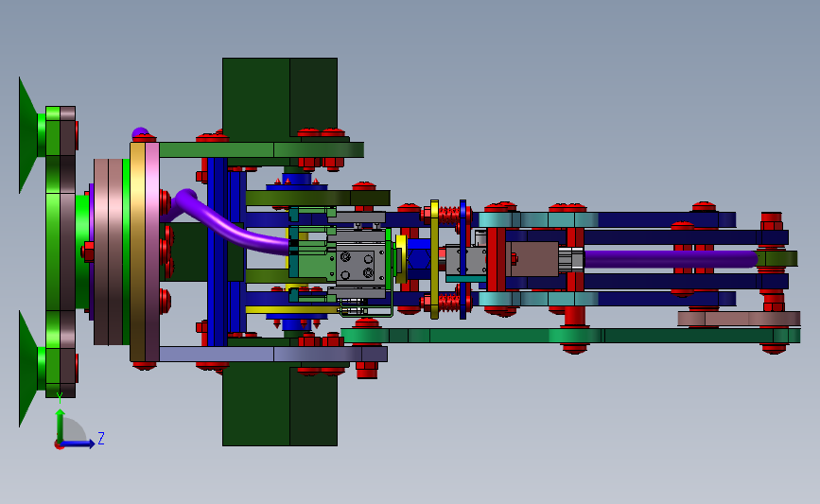Pick the lower-left green suction cup cone
This screenshot has height=504, width=820.
[x=28, y=369]
